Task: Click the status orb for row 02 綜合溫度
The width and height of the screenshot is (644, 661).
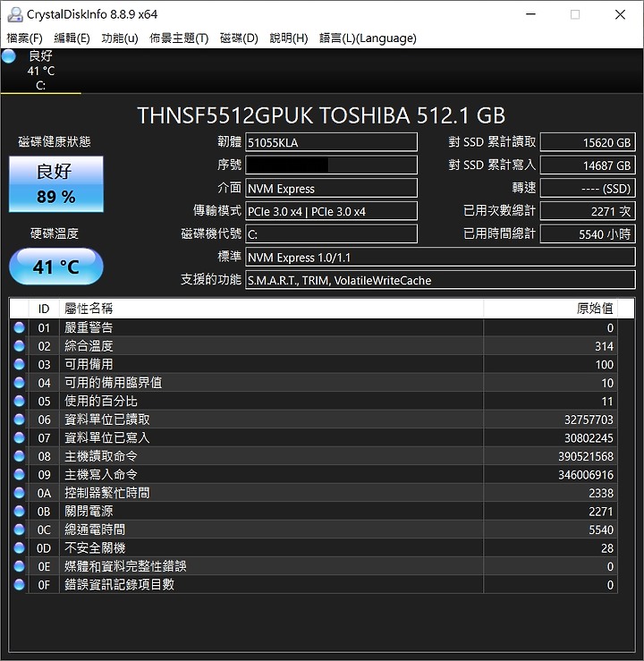Action: 19,346
